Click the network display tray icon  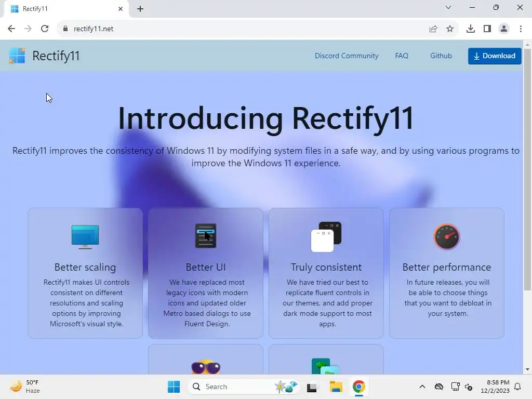455,387
